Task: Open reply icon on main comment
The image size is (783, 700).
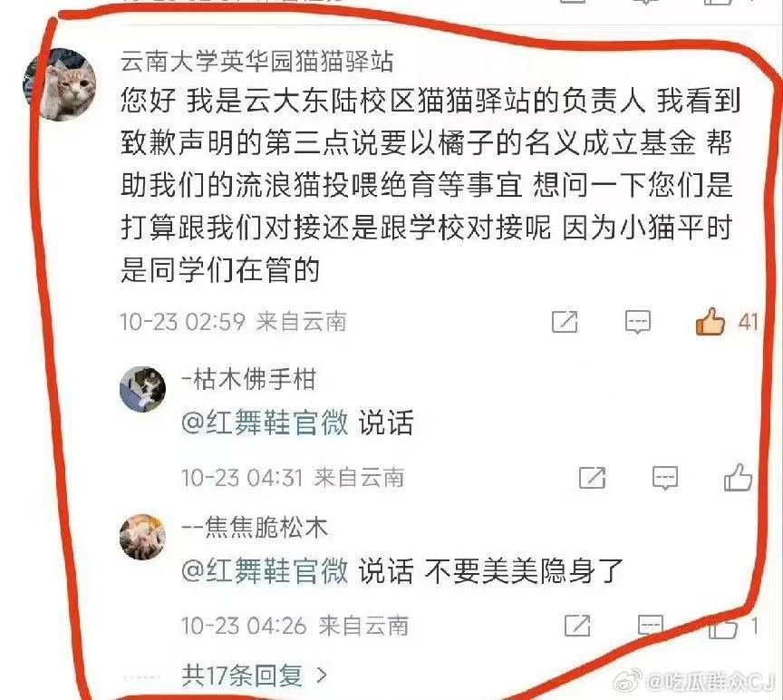Action: click(638, 322)
